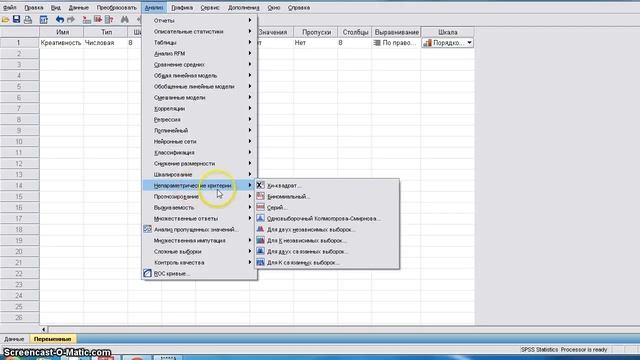Switch to the Данные view tab
Screen dimensions: 640x360
click(14, 339)
